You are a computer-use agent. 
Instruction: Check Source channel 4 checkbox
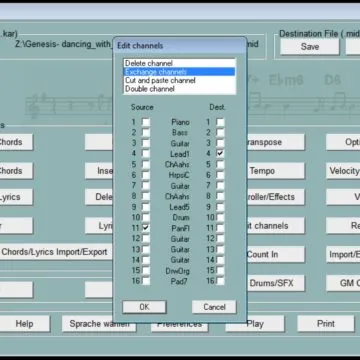[146, 154]
